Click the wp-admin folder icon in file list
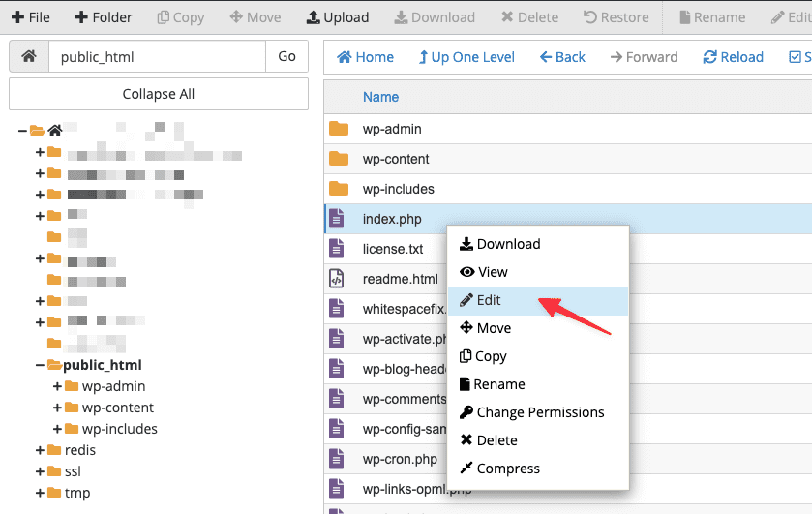 pyautogui.click(x=338, y=129)
